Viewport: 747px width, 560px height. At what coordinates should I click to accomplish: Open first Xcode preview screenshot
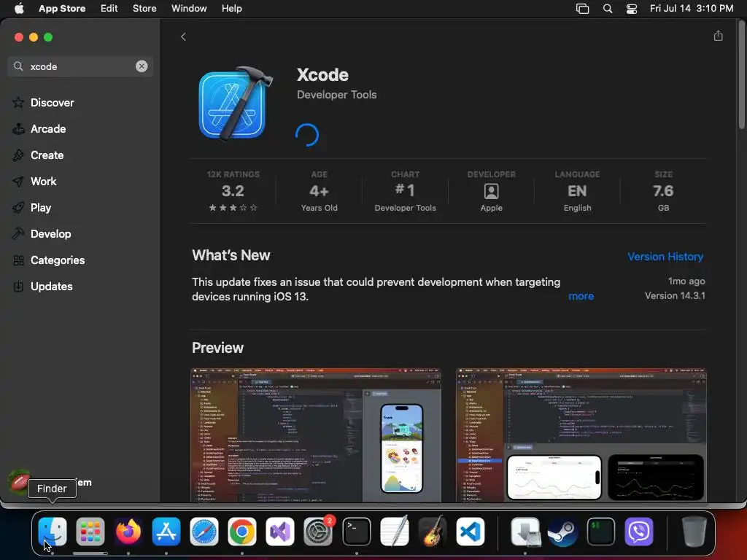point(315,435)
